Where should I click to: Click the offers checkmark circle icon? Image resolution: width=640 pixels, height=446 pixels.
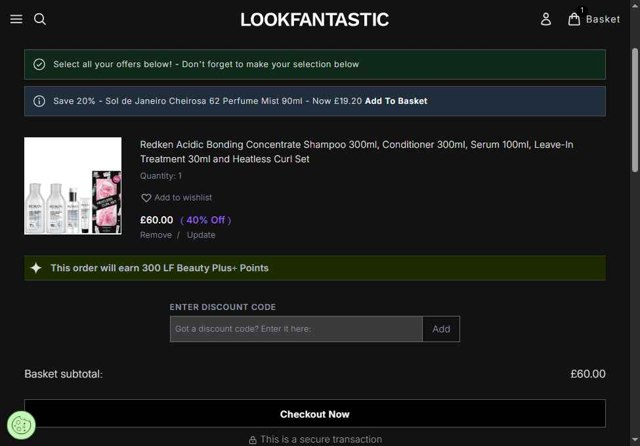point(39,64)
